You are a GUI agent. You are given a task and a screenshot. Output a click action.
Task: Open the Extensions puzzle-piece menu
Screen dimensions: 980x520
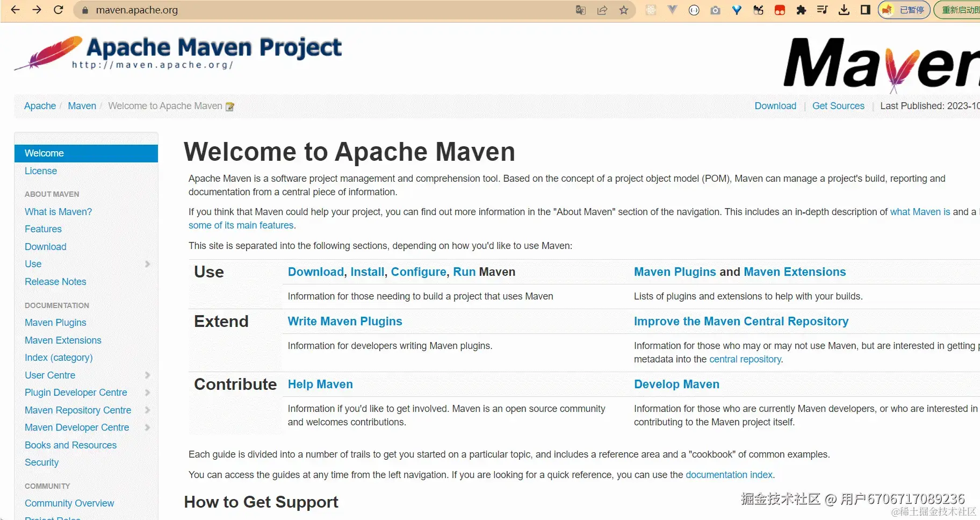[x=801, y=10]
